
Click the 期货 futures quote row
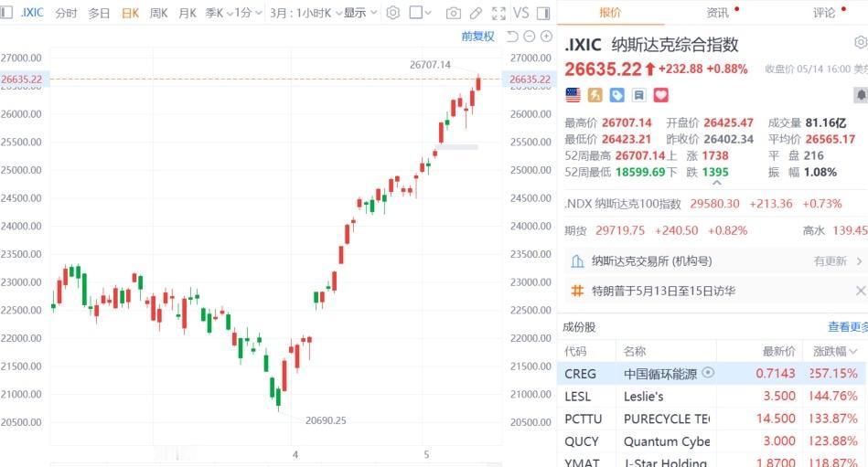pyautogui.click(x=714, y=230)
